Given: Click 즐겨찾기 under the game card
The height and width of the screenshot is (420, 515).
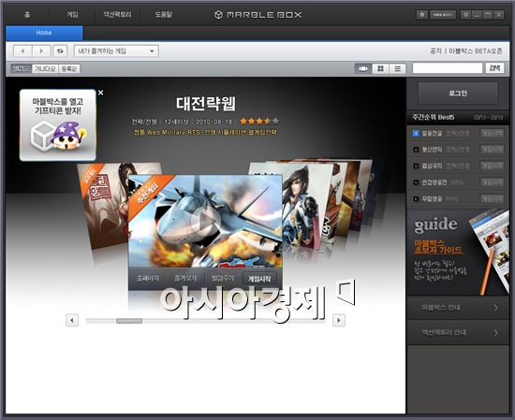Looking at the screenshot, I should click(184, 279).
